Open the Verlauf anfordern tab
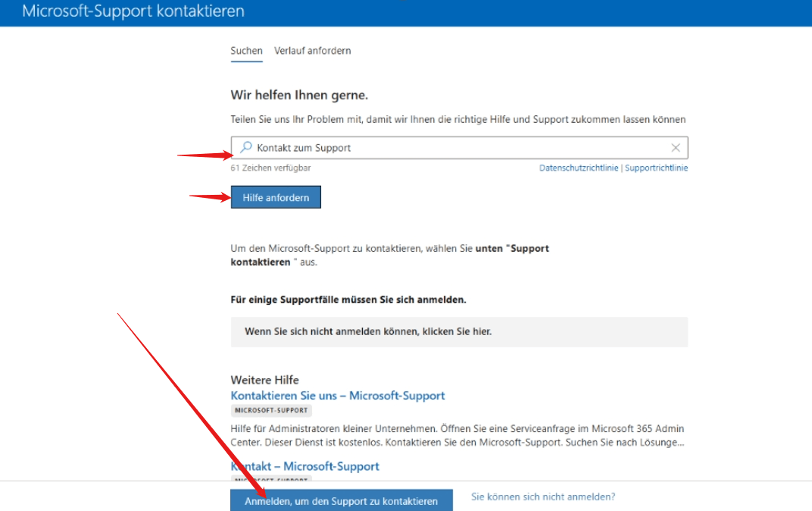Viewport: 812px width, 511px height. (x=312, y=51)
